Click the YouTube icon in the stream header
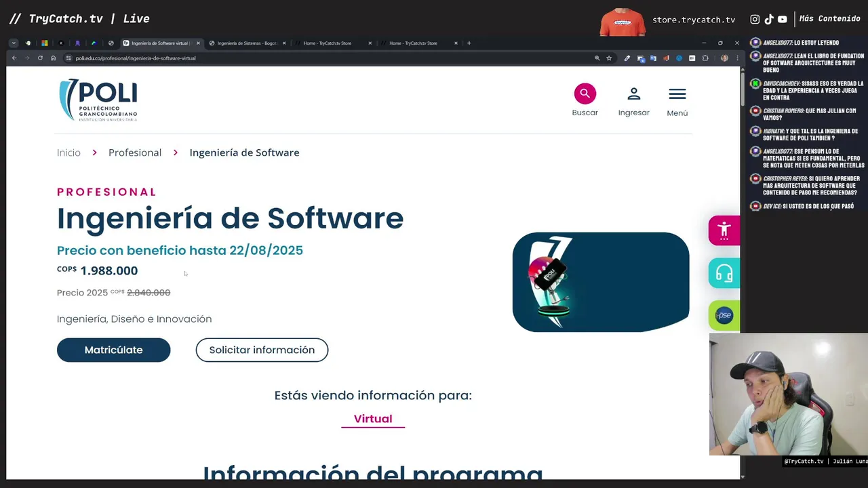868x488 pixels. 783,20
